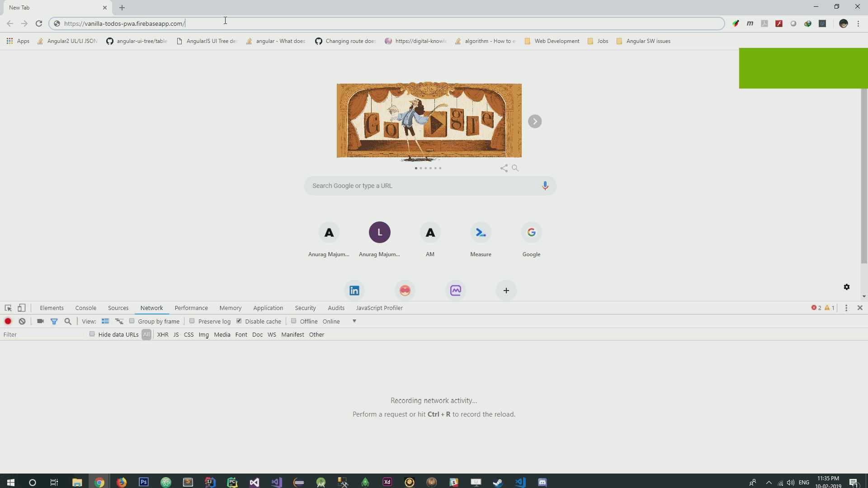
Task: Click the voice search microphone icon
Action: click(545, 186)
